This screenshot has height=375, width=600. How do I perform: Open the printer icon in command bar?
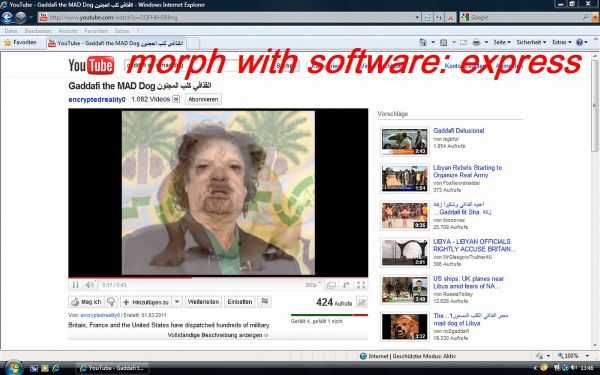476,42
